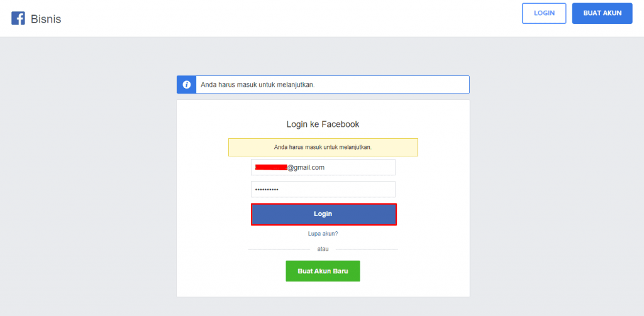Click the yellow warning message box

click(x=323, y=147)
